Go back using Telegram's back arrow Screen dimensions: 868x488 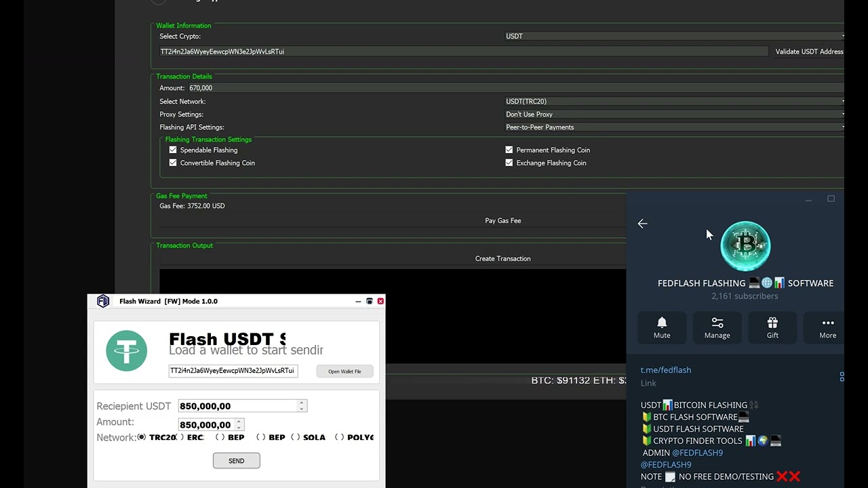(642, 224)
